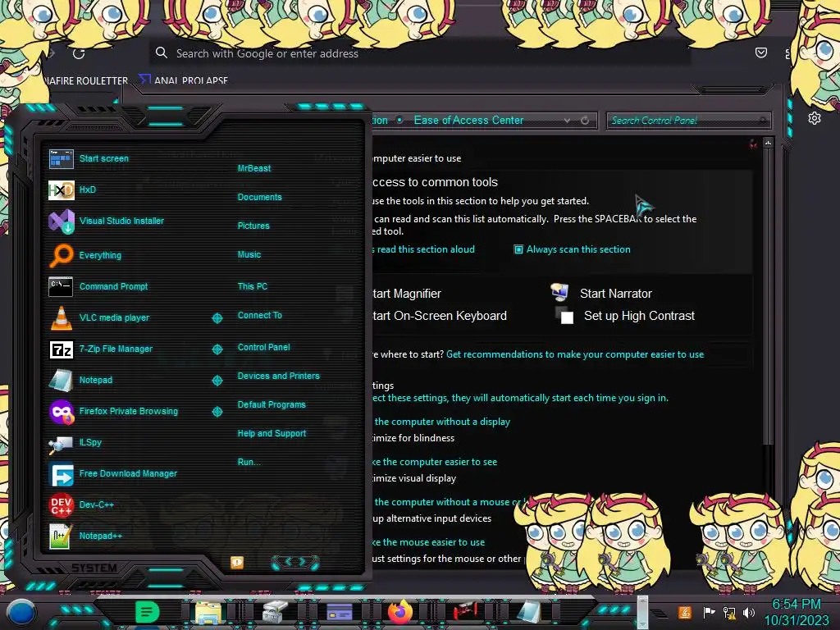Click the volume speaker icon in tray
The image size is (840, 630).
(x=749, y=612)
